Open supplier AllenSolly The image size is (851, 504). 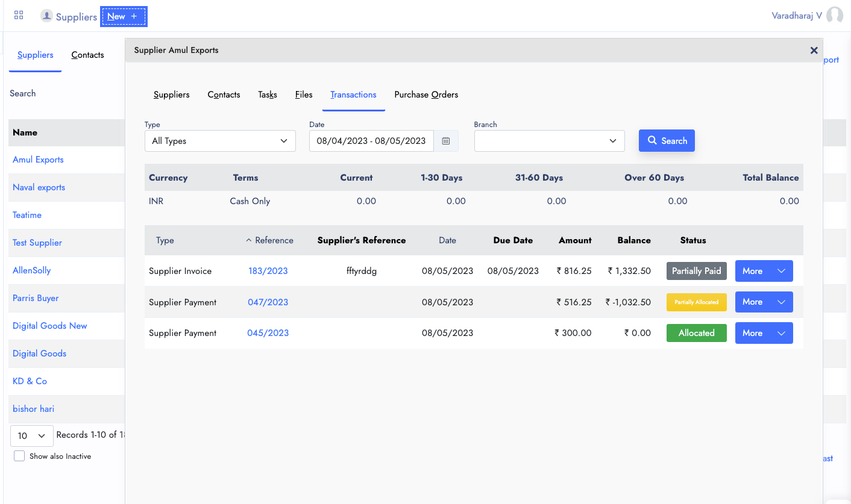31,270
